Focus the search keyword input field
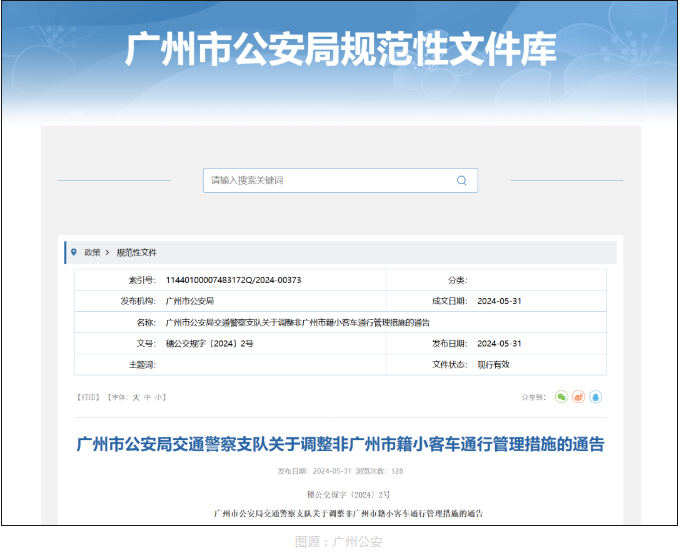The image size is (681, 552). (330, 181)
